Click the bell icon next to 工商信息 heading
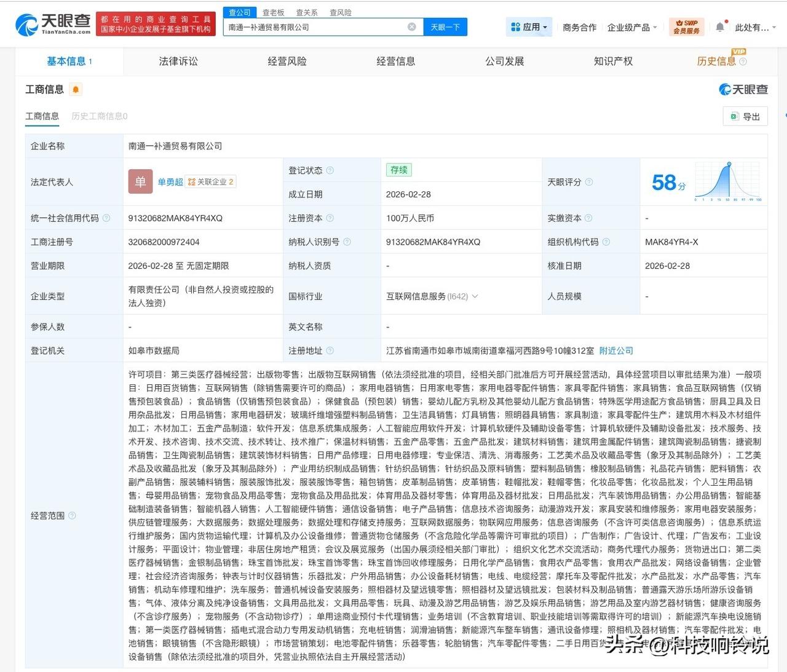 point(74,89)
